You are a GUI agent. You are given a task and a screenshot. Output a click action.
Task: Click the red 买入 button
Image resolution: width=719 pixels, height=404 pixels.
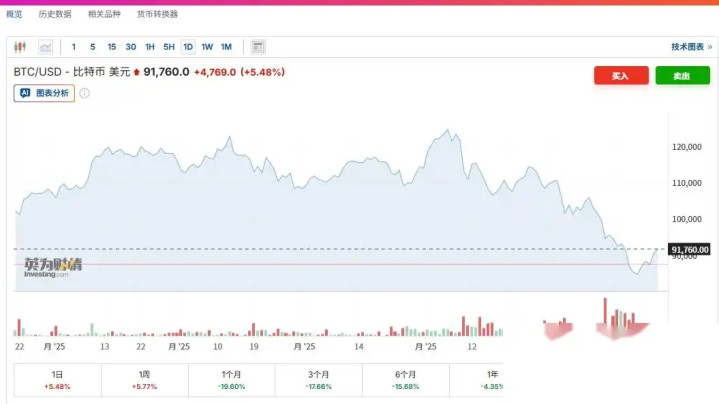(621, 76)
